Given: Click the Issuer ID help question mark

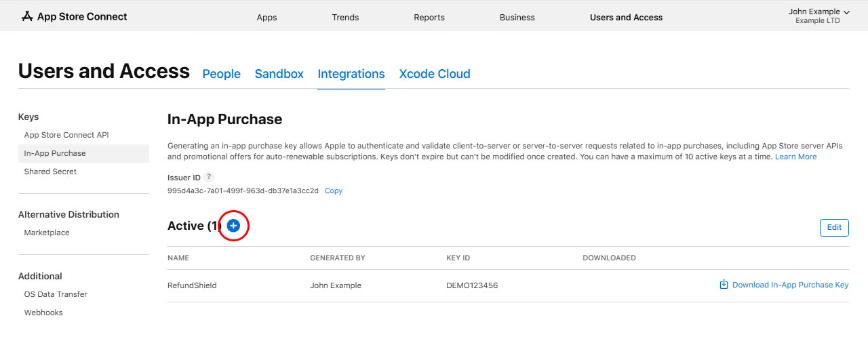Looking at the screenshot, I should [208, 177].
